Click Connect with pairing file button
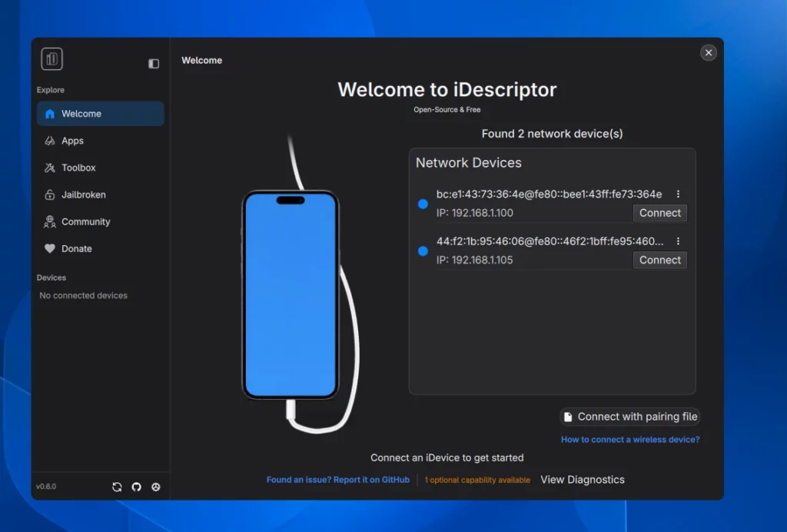The width and height of the screenshot is (787, 532). 630,417
